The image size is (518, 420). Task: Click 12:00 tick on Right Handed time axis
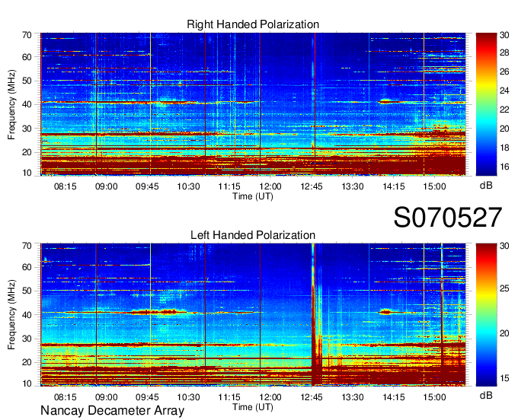[x=270, y=186]
